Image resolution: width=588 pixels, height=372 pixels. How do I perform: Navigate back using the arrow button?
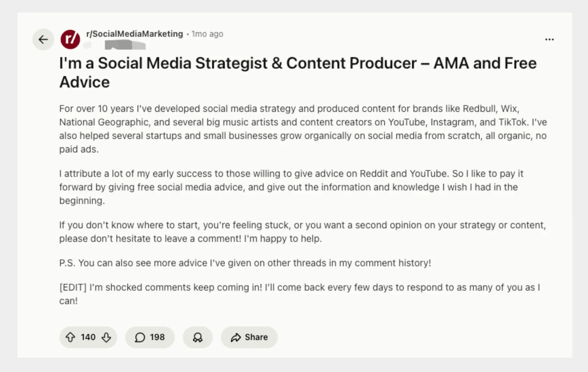tap(43, 39)
